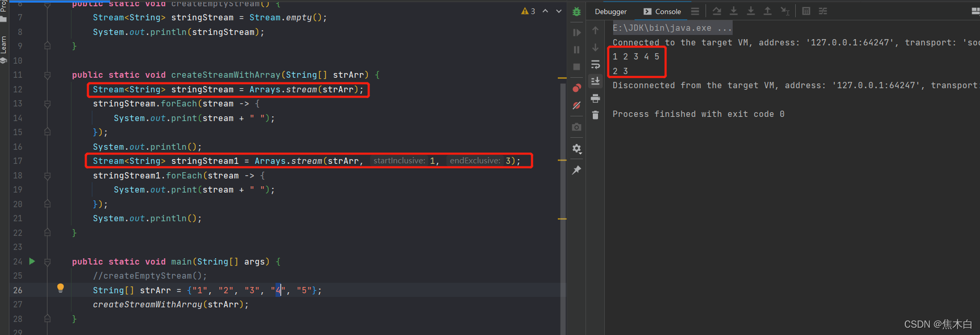Collapse fold end marker at line 9
Viewport: 980px width, 335px height.
(x=47, y=46)
